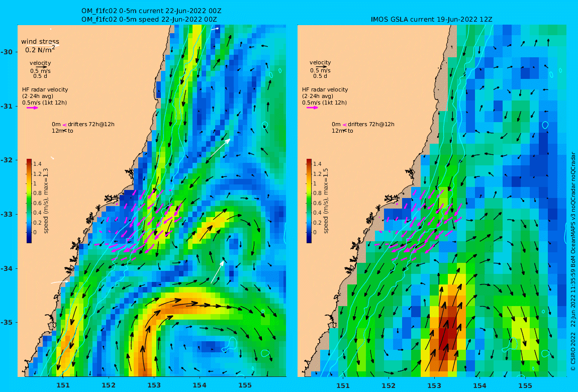The width and height of the screenshot is (578, 392).
Task: Click longitude label '152' under IMOS GSLA map
Action: click(389, 385)
